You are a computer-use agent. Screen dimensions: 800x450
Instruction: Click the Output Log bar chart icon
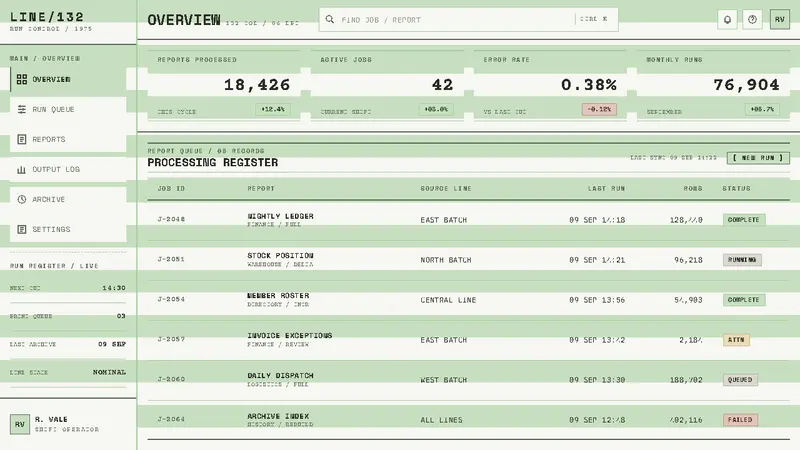click(x=21, y=169)
